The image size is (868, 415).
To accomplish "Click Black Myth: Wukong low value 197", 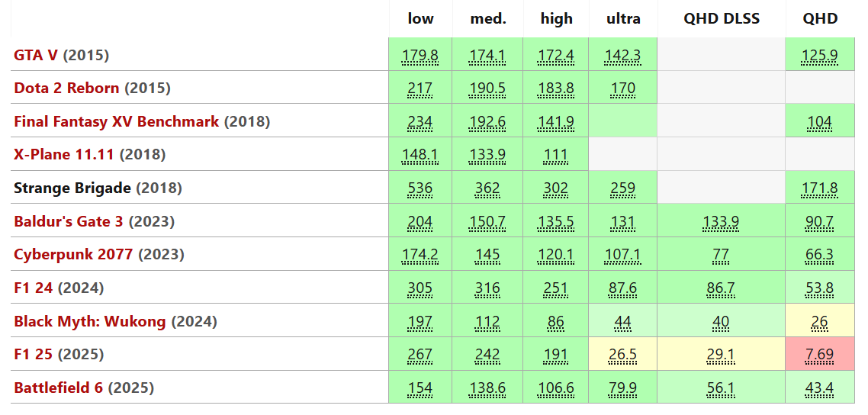I will [421, 321].
